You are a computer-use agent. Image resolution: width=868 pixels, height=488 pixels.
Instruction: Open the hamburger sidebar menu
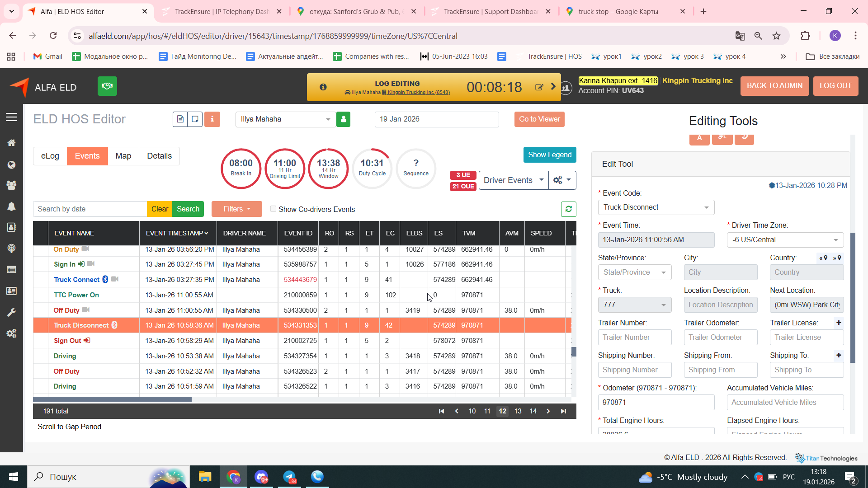pyautogui.click(x=11, y=117)
